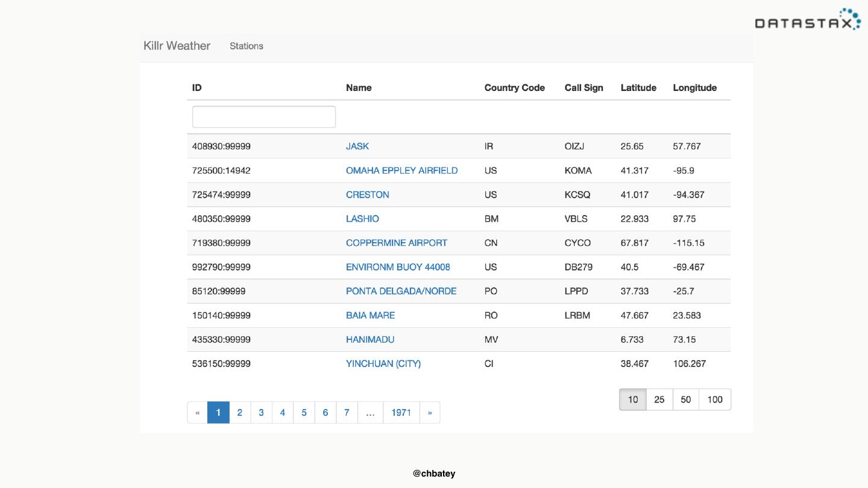The height and width of the screenshot is (488, 868).
Task: Jump to last page 1971
Action: tap(401, 413)
